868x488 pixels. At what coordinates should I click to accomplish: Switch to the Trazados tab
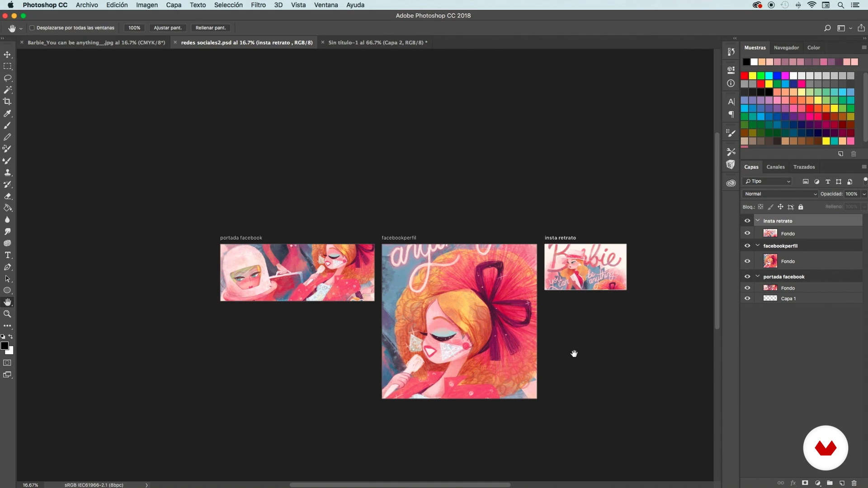(x=804, y=167)
